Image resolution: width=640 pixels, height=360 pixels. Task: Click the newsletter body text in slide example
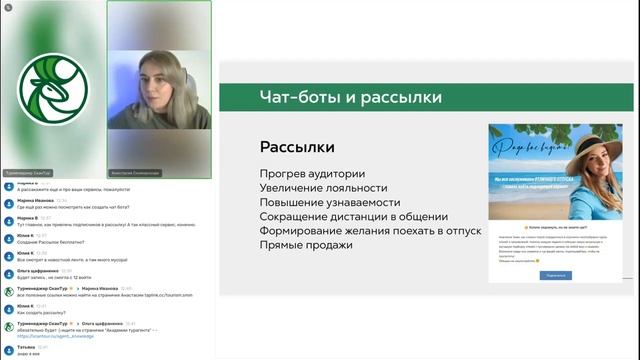click(553, 249)
